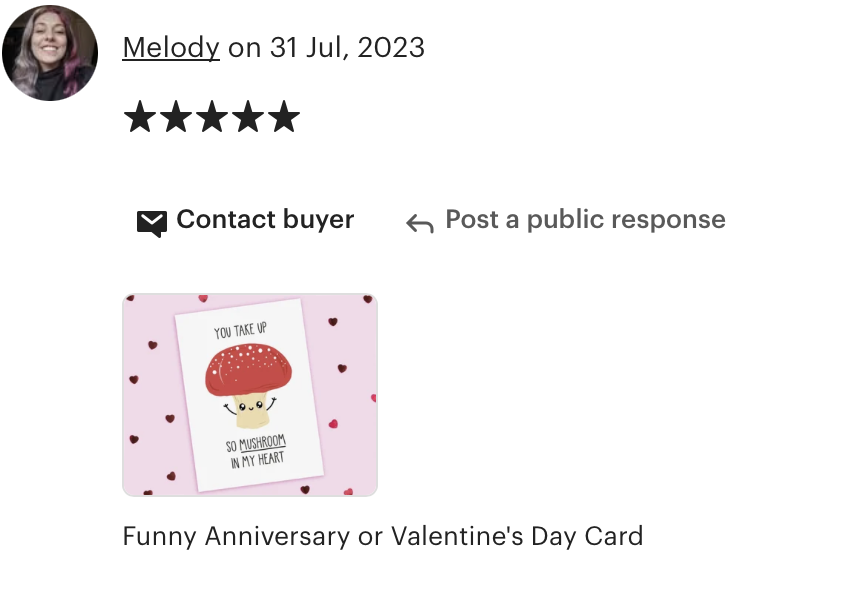Image resolution: width=868 pixels, height=608 pixels.
Task: Click the 'So mushroom in my heart' caption
Action: click(x=256, y=451)
